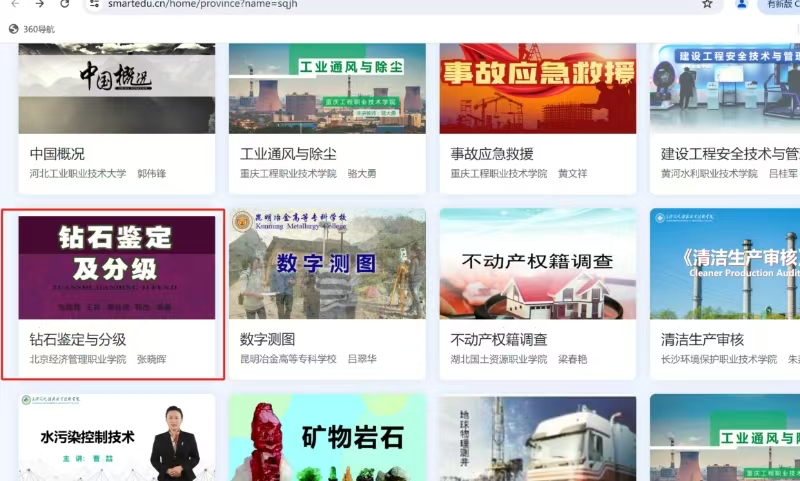Click the 有新版 update button
Screen dimensions: 800x481
click(781, 4)
